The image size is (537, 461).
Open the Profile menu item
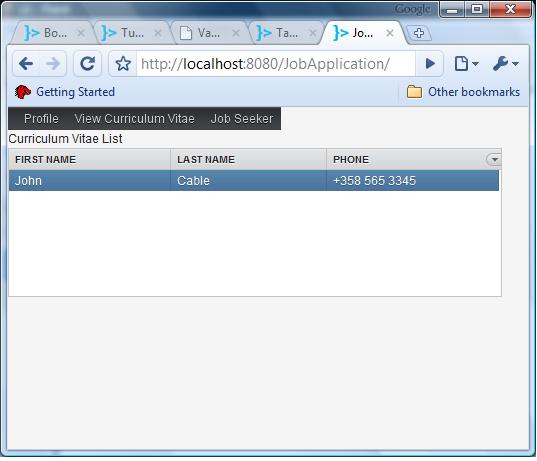tap(41, 119)
